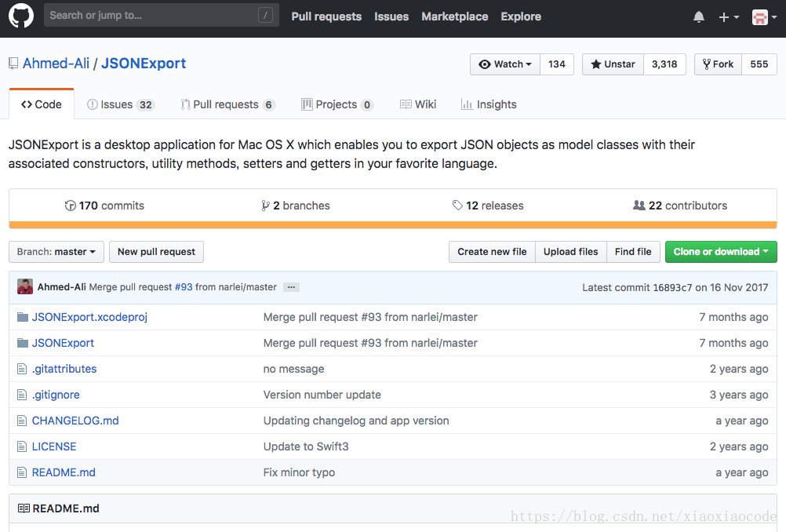
Task: Switch to the Insights tab
Action: (x=489, y=104)
